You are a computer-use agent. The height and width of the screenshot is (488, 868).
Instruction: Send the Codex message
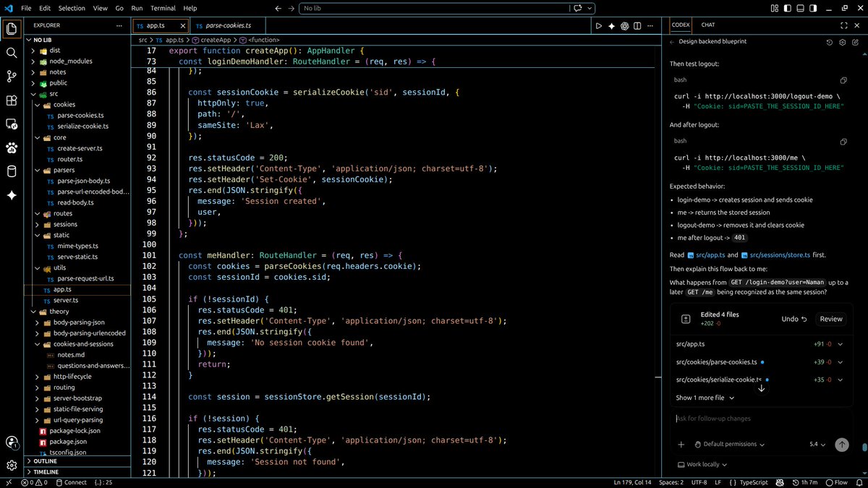click(841, 445)
